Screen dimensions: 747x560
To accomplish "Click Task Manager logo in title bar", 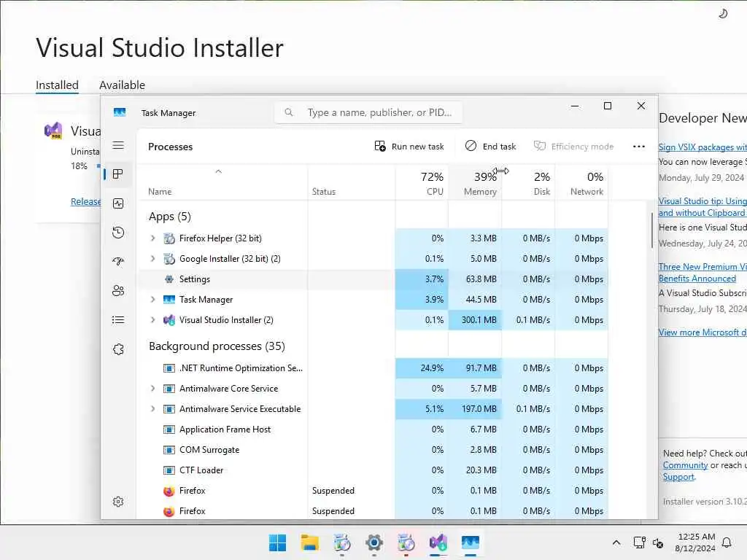I will point(120,112).
